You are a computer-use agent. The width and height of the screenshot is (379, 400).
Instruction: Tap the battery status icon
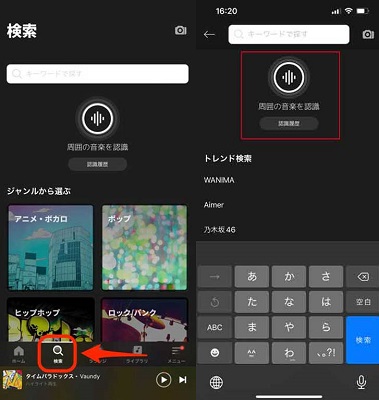(363, 11)
